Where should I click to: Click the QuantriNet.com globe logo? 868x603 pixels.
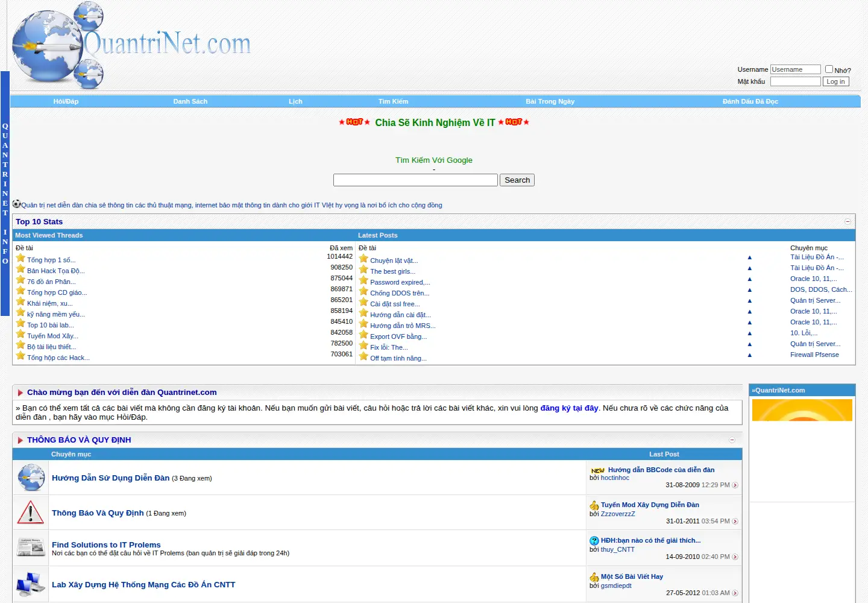pos(131,45)
